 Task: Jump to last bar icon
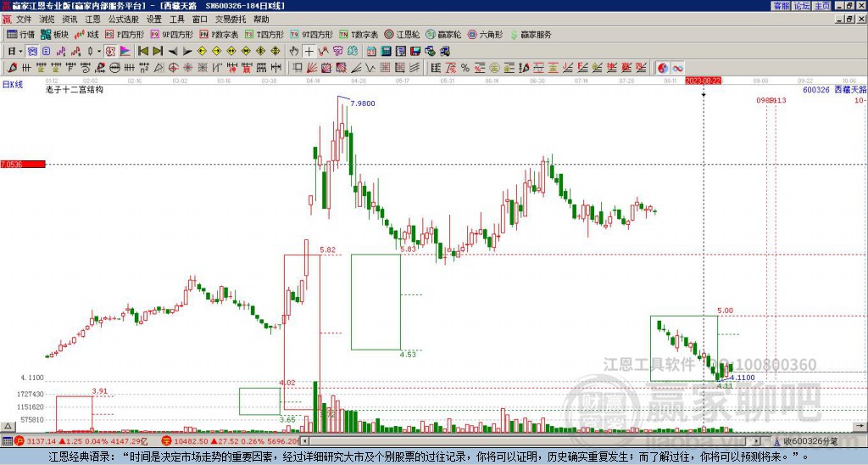[x=158, y=52]
